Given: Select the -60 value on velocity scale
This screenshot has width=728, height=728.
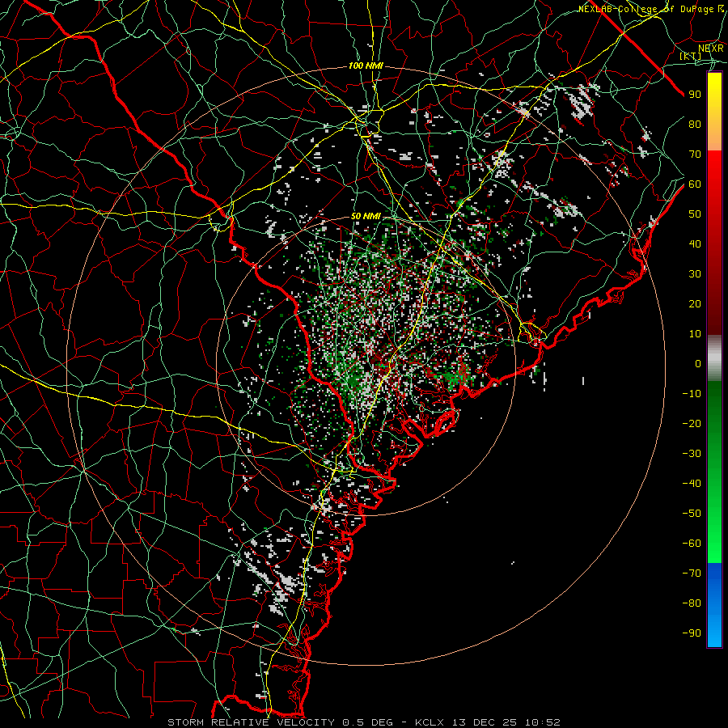Looking at the screenshot, I should tap(692, 544).
